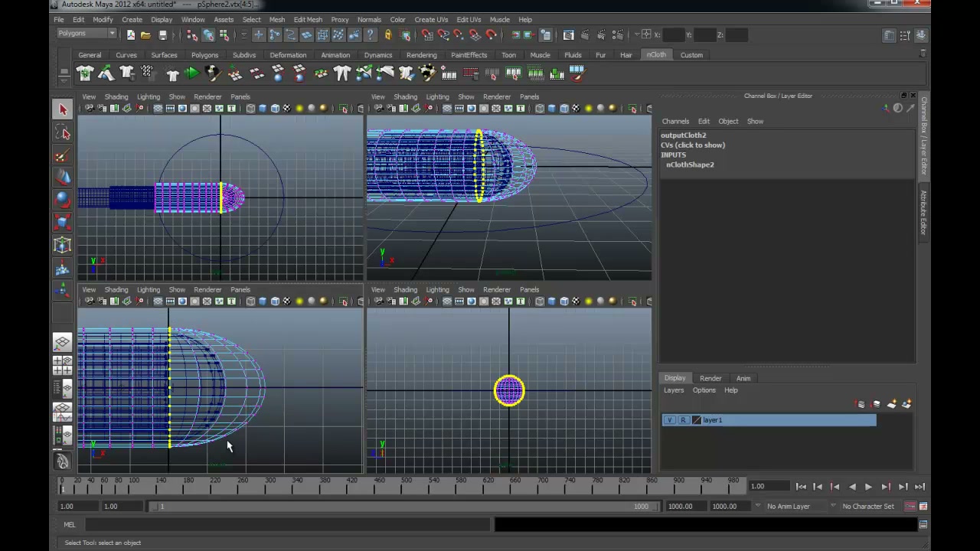Choose the Paint Selection tool
This screenshot has width=980, height=551.
63,156
